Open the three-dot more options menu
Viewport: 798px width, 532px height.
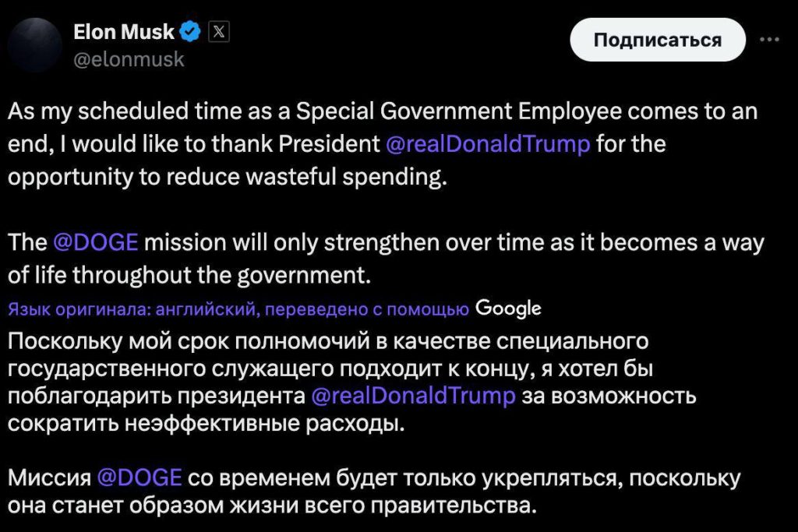click(769, 40)
